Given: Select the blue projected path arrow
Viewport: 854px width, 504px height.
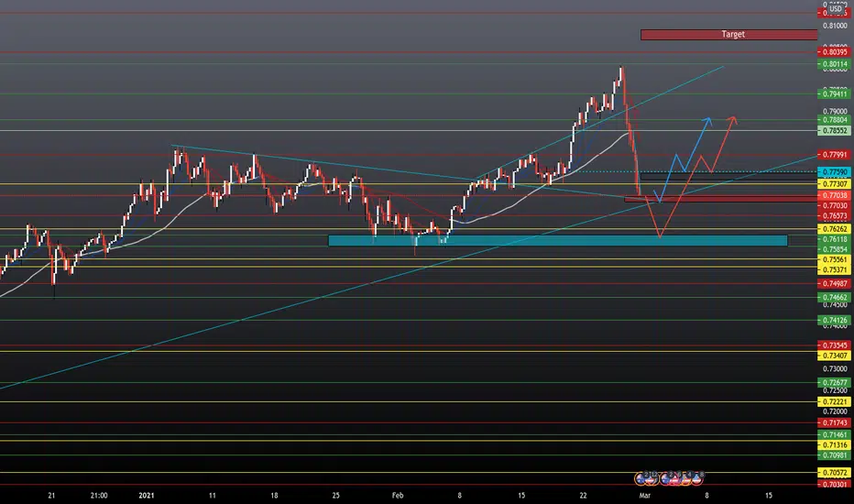Looking at the screenshot, I should pos(683,159).
